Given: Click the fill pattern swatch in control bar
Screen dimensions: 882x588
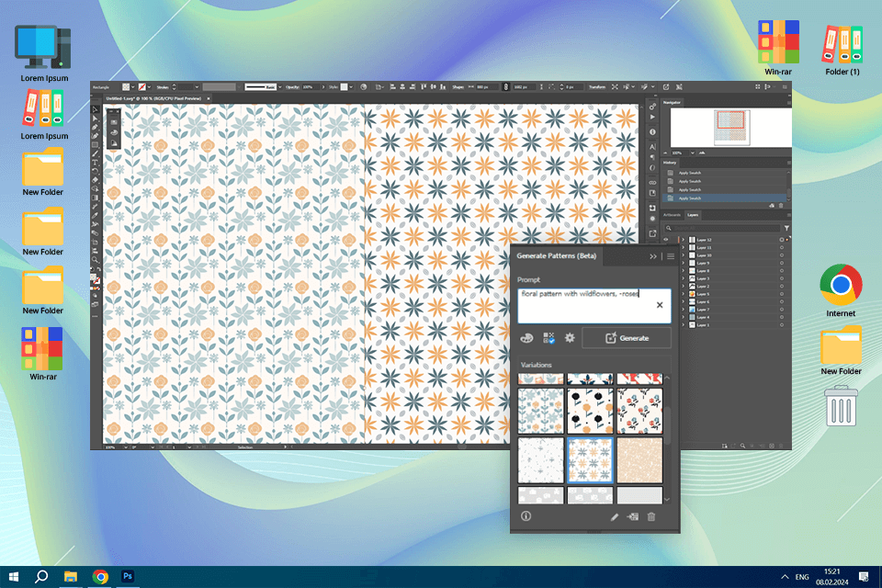Looking at the screenshot, I should [x=126, y=87].
